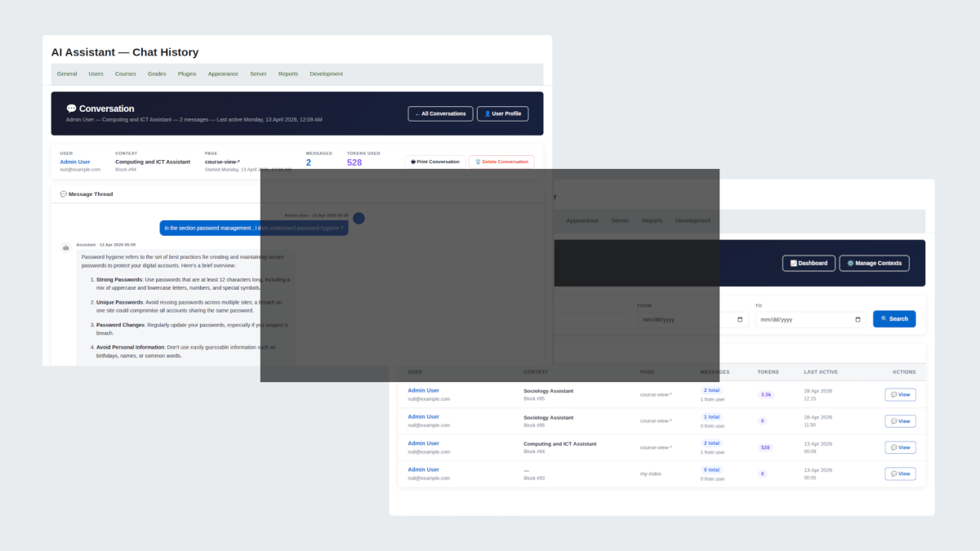Click the Admin User avatar circle
Viewport: 980px width, 551px height.
point(359,218)
